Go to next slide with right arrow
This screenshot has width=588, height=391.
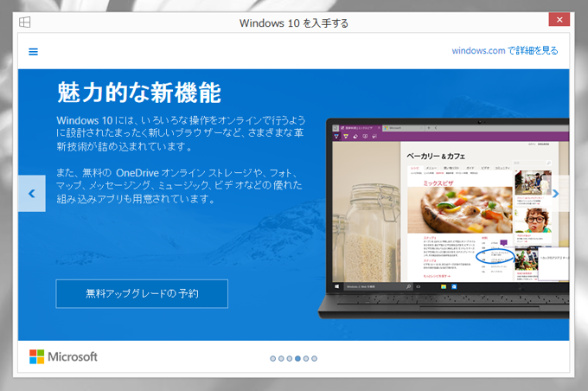coord(555,194)
